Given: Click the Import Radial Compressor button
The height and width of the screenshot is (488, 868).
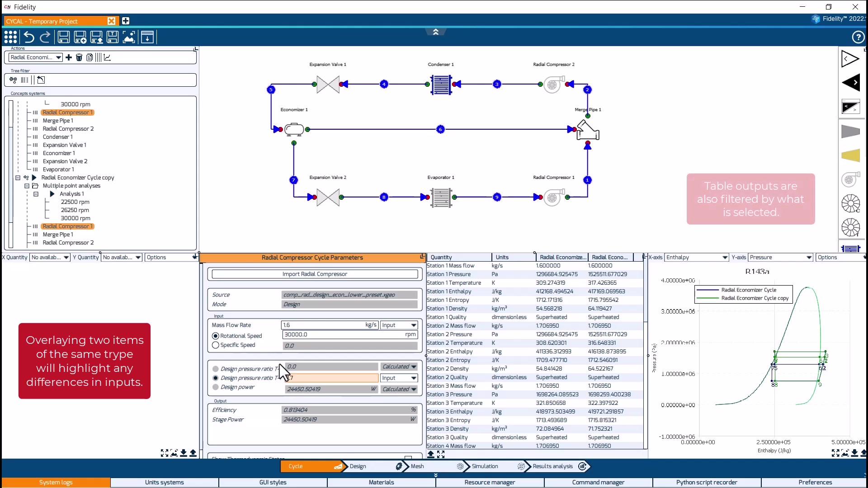Looking at the screenshot, I should (315, 274).
